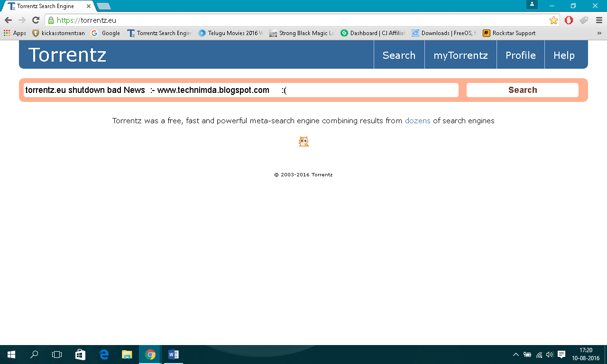Switch to Word on taskbar
Screen dimensions: 607x364
point(173,355)
